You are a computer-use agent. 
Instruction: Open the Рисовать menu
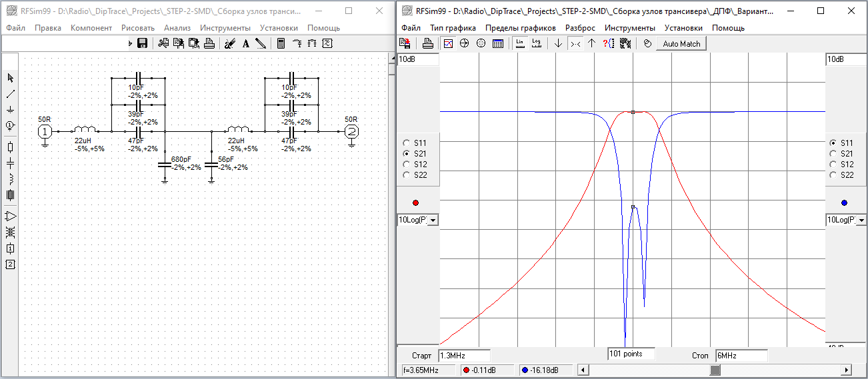(x=138, y=28)
